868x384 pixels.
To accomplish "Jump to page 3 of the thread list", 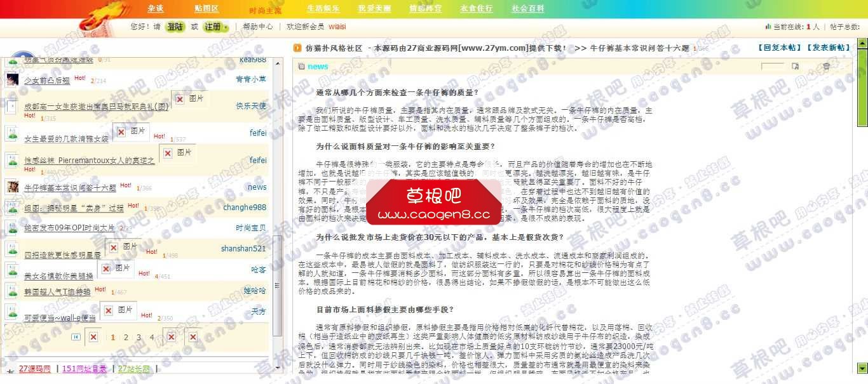I will pyautogui.click(x=139, y=337).
